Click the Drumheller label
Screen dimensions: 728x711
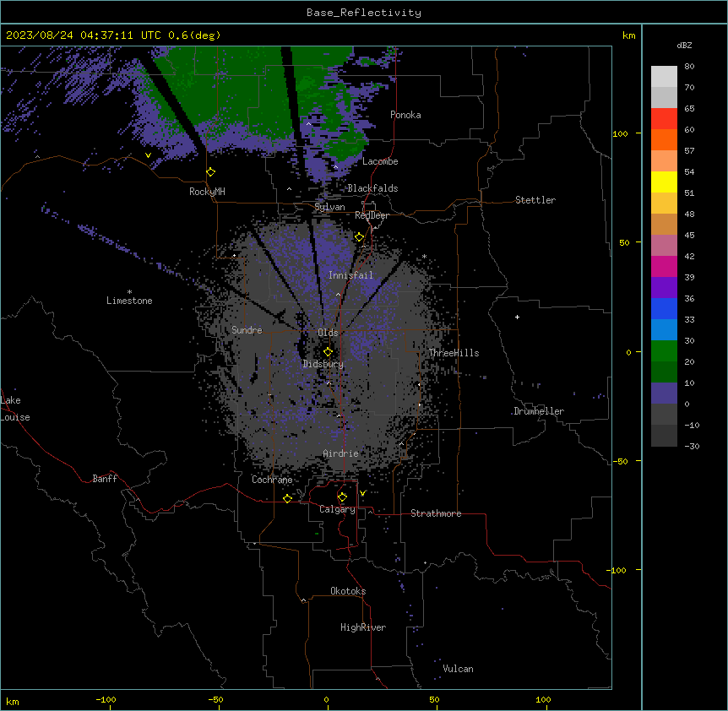pyautogui.click(x=539, y=411)
